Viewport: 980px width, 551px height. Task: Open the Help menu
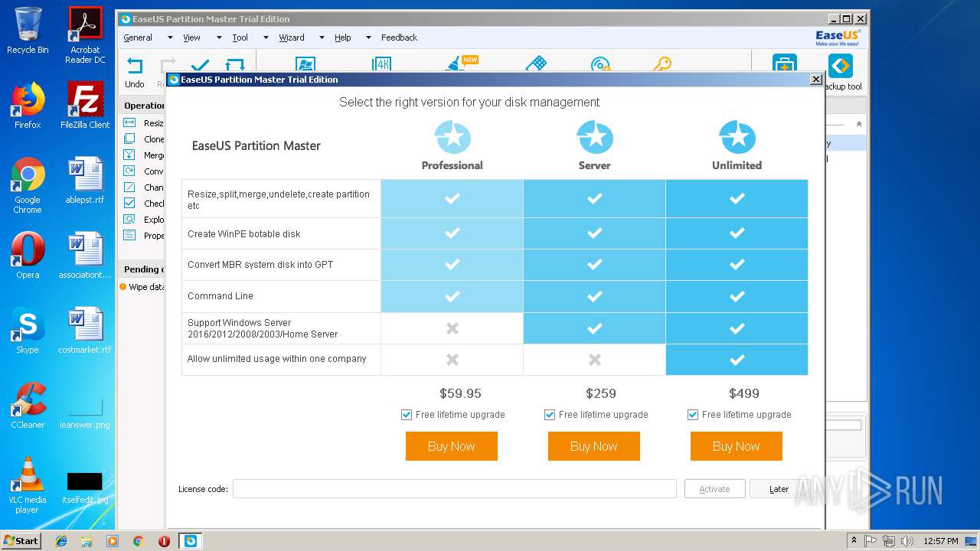(343, 37)
